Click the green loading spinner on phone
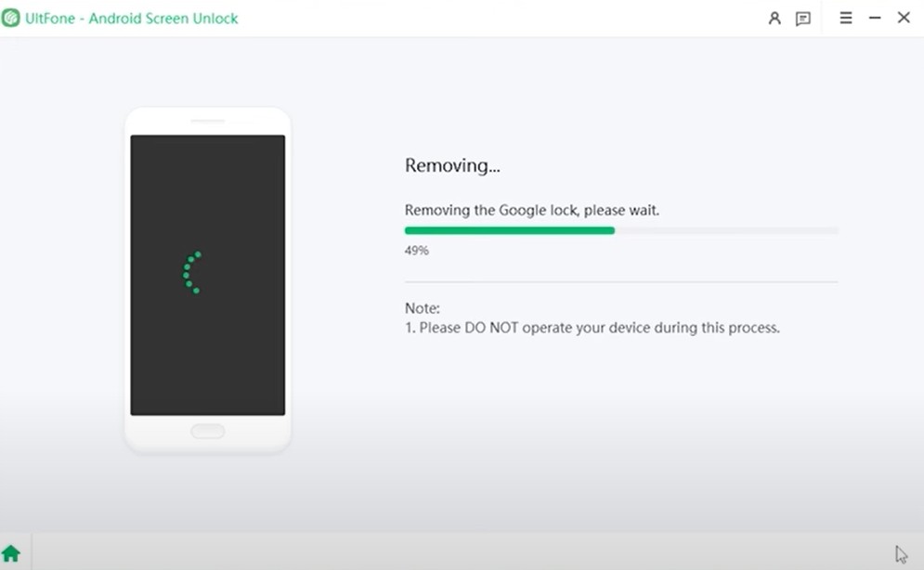This screenshot has height=570, width=924. [x=191, y=273]
